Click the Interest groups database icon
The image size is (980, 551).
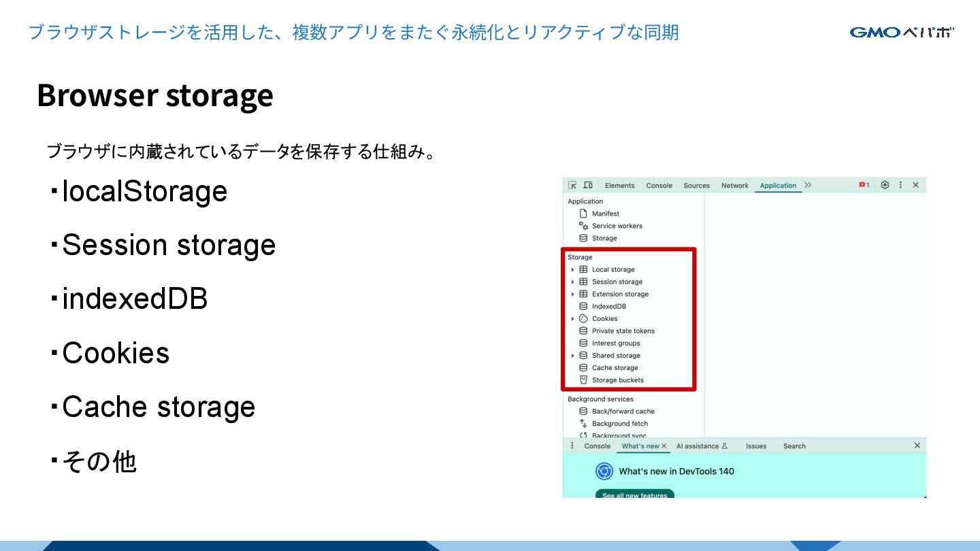[583, 343]
